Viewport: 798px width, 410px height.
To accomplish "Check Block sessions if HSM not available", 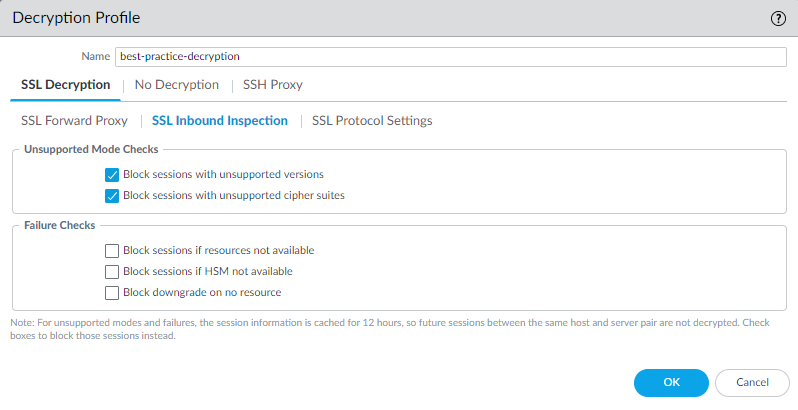I will click(112, 271).
